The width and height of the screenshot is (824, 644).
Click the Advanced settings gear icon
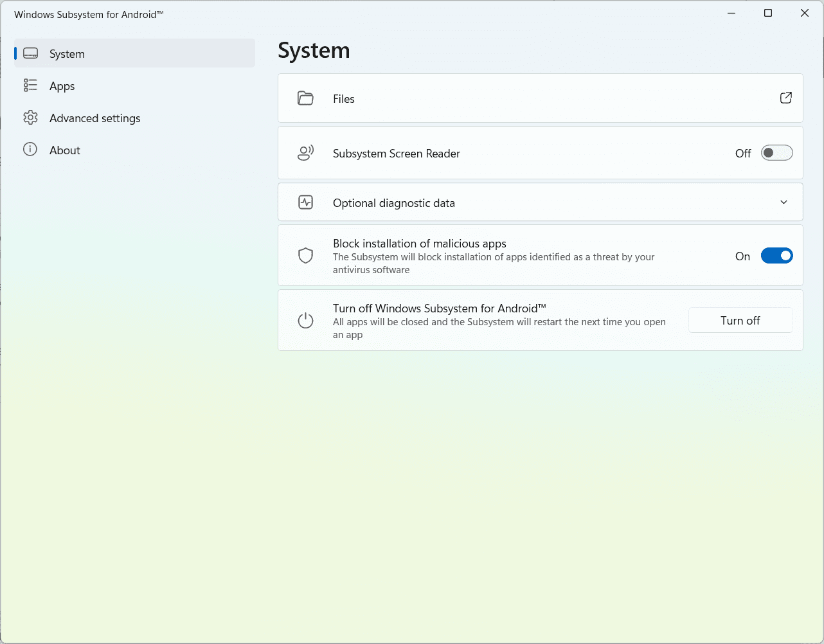[x=30, y=118]
